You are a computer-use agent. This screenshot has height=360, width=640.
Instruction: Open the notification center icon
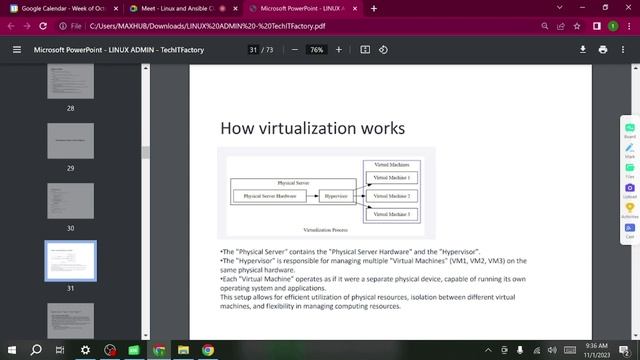point(624,350)
